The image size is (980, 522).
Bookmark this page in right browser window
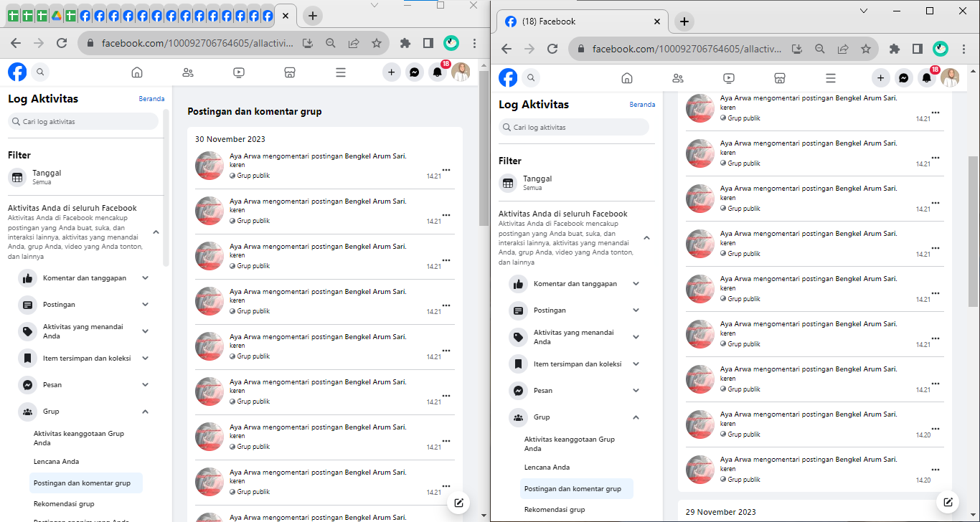[866, 49]
